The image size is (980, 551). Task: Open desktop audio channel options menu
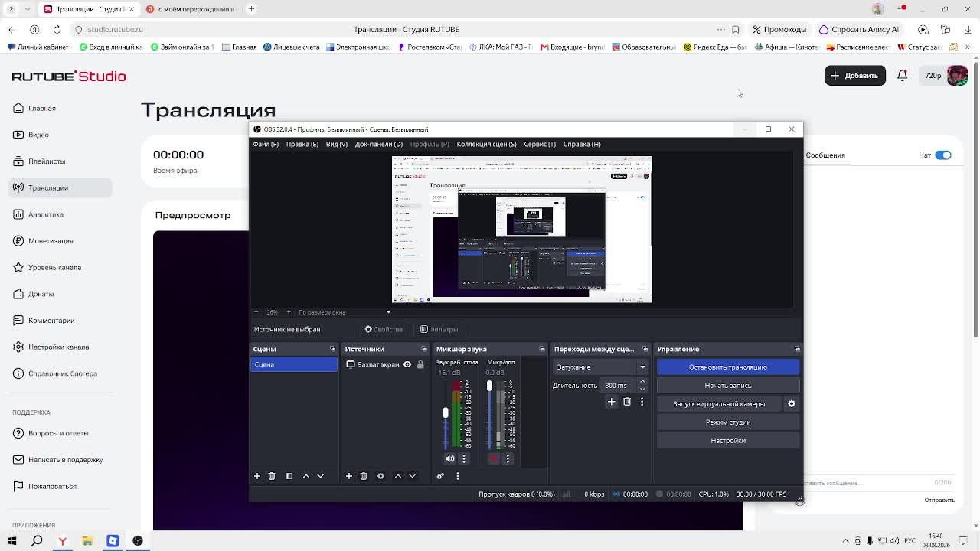(464, 458)
